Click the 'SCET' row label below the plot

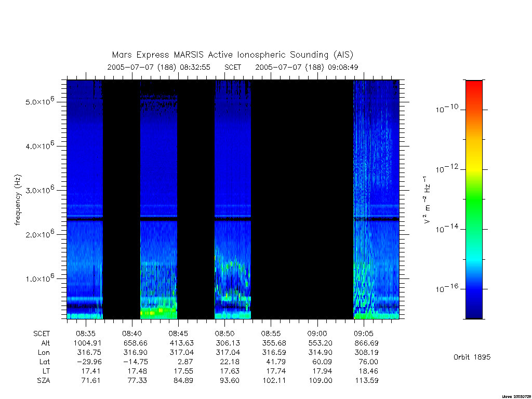click(42, 334)
